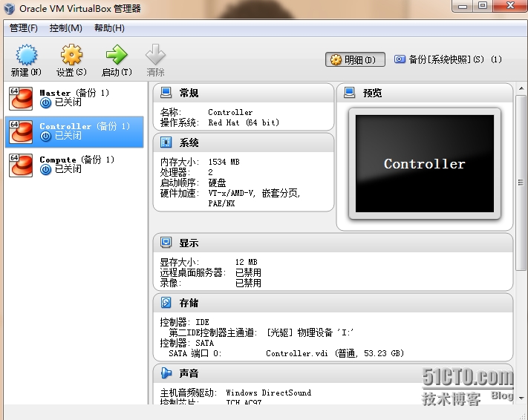Click the name value Controller in General
The height and width of the screenshot is (420, 528).
pyautogui.click(x=230, y=112)
